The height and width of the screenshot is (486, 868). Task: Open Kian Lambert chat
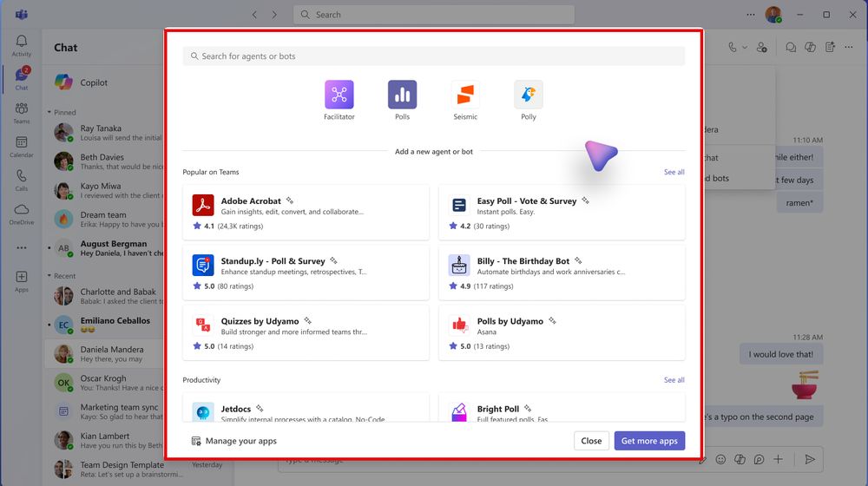point(105,440)
